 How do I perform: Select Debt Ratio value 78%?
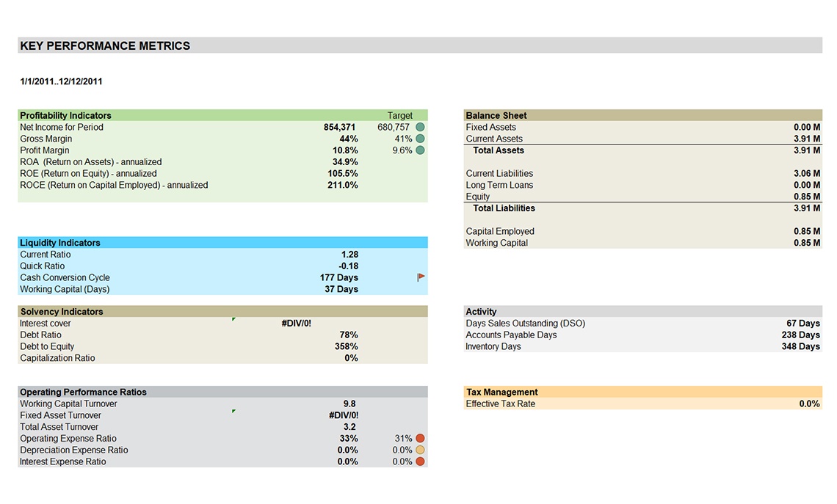pyautogui.click(x=349, y=335)
